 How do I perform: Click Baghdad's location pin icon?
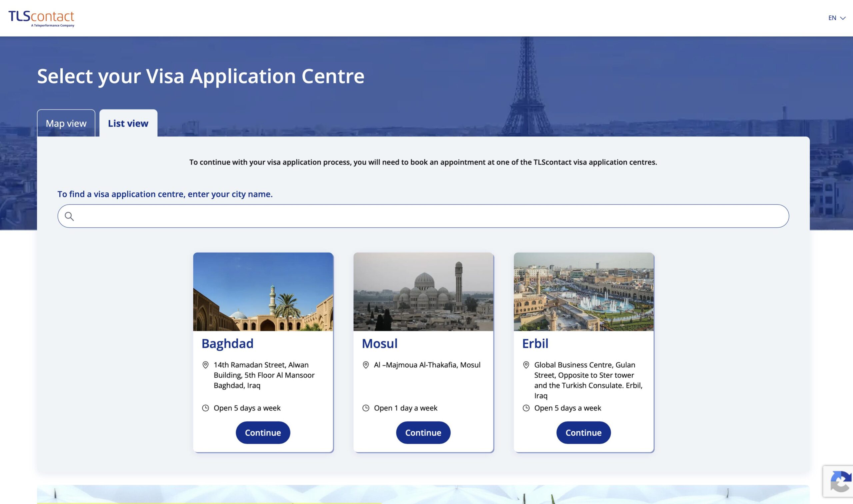[206, 365]
